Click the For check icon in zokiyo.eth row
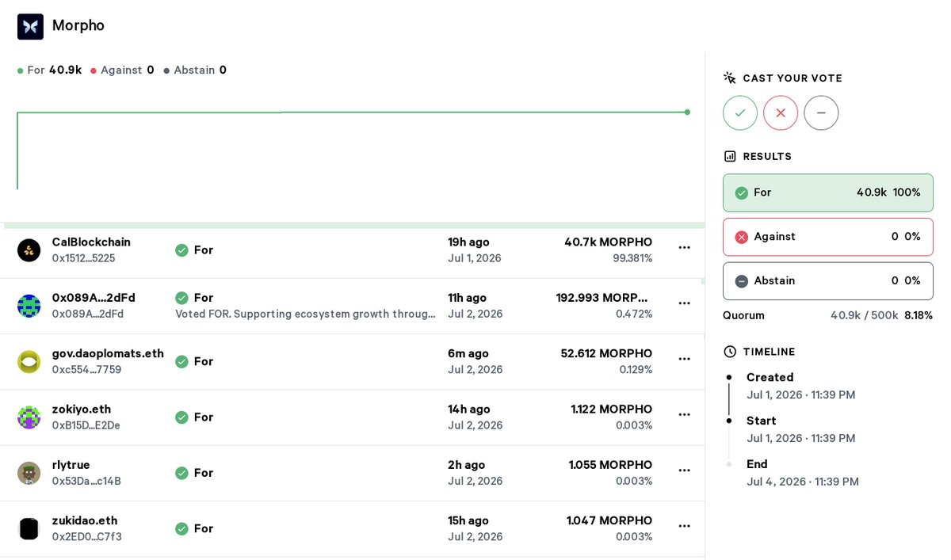Image resolution: width=951 pixels, height=560 pixels. pyautogui.click(x=181, y=417)
